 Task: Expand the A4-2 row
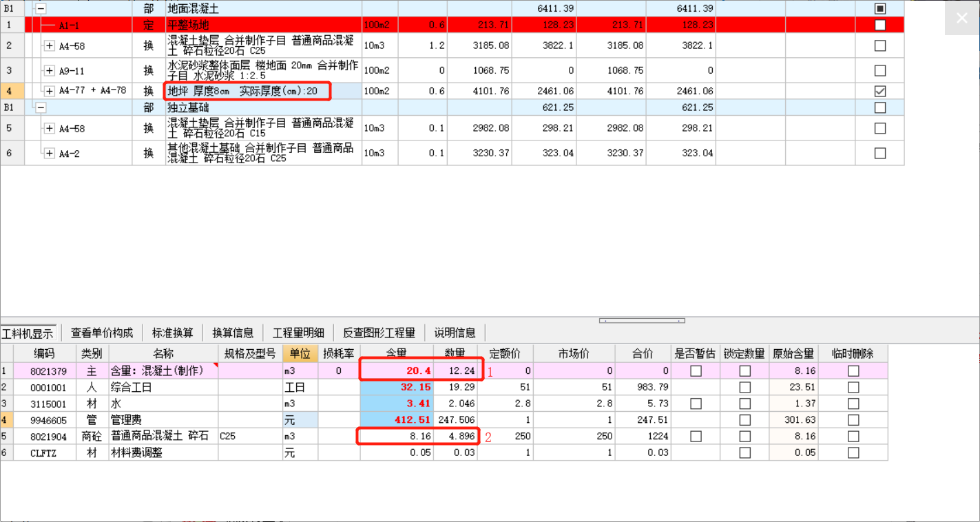point(50,154)
